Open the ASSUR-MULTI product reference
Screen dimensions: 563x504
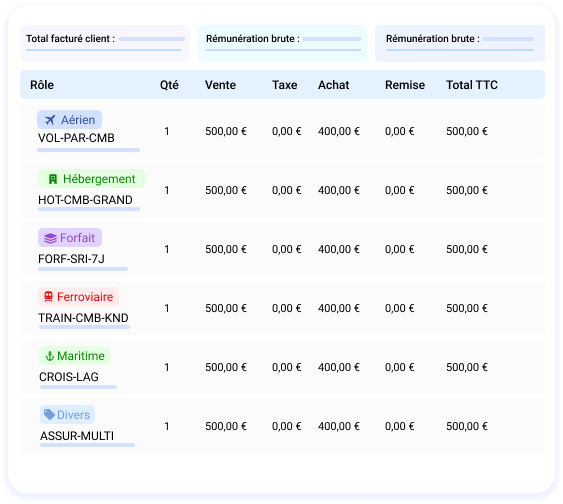point(77,436)
